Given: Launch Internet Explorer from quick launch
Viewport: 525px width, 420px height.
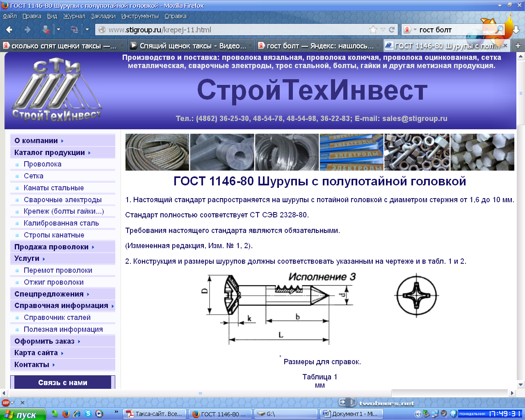Looking at the screenshot, I should tap(77, 414).
